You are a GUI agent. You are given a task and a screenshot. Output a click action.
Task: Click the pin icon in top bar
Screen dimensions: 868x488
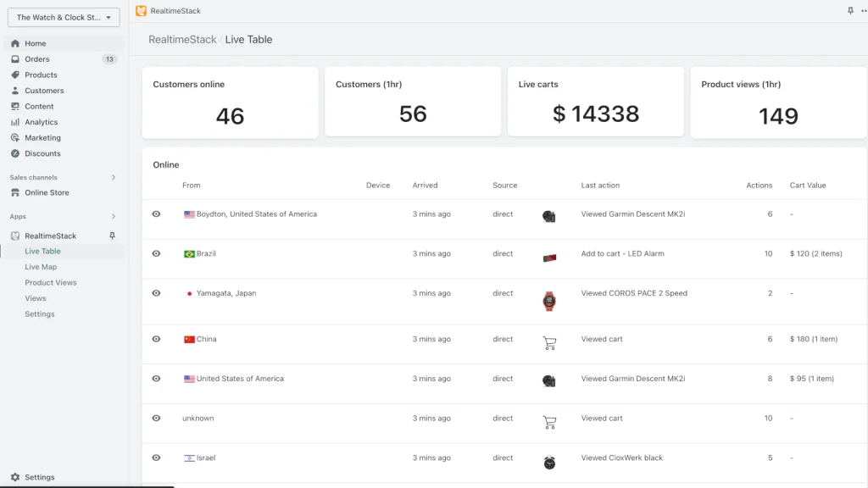850,10
